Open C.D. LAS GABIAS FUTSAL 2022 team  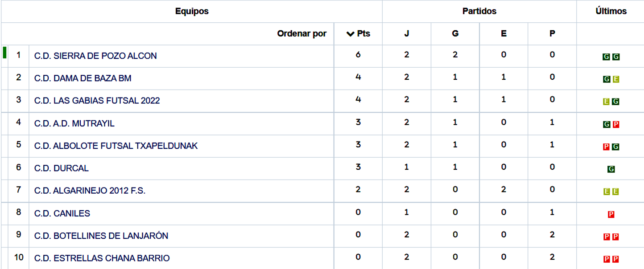(97, 101)
